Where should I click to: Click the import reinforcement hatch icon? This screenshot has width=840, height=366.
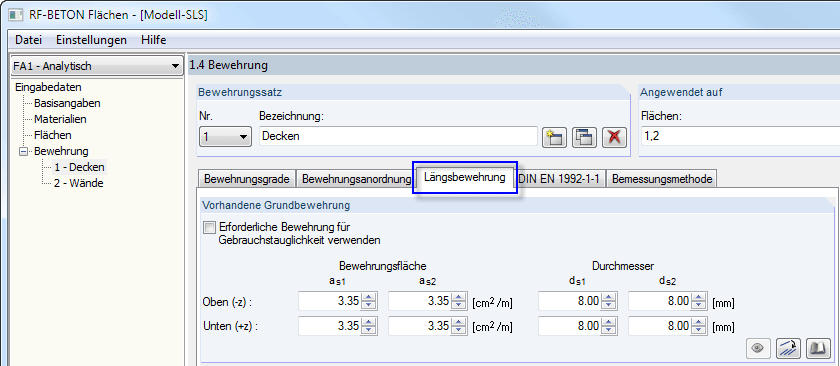(x=788, y=348)
